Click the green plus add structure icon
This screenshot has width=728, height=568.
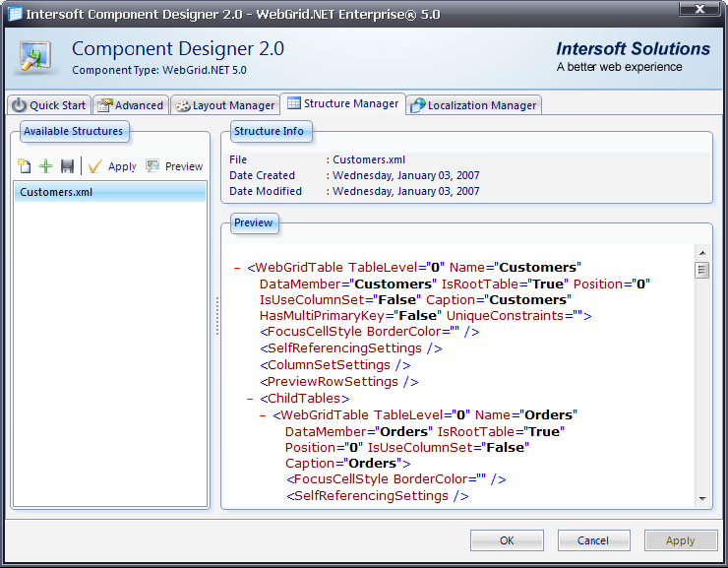45,165
